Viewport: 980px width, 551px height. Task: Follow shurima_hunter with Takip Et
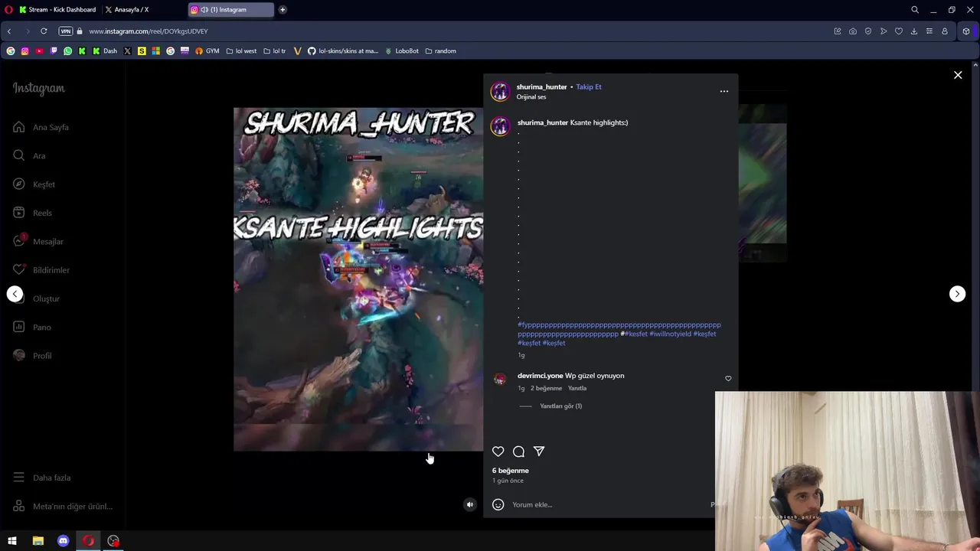click(x=589, y=86)
